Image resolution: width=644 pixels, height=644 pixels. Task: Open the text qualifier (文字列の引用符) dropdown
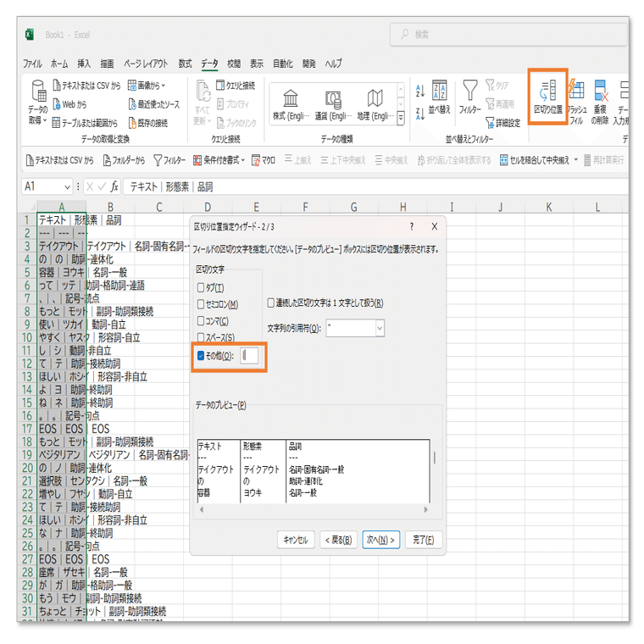380,328
